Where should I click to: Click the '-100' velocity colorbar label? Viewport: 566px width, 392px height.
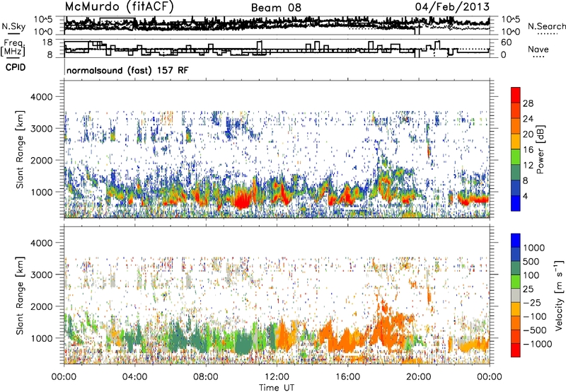(534, 316)
